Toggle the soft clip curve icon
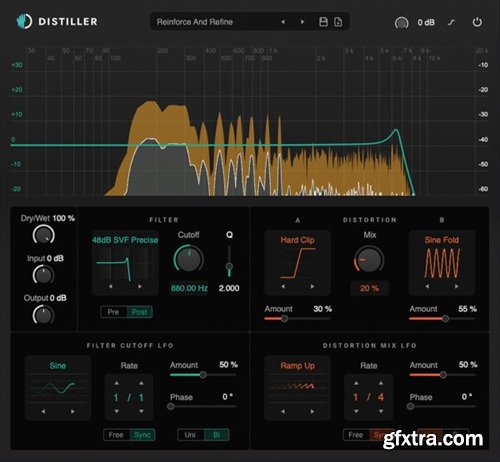 coord(451,22)
